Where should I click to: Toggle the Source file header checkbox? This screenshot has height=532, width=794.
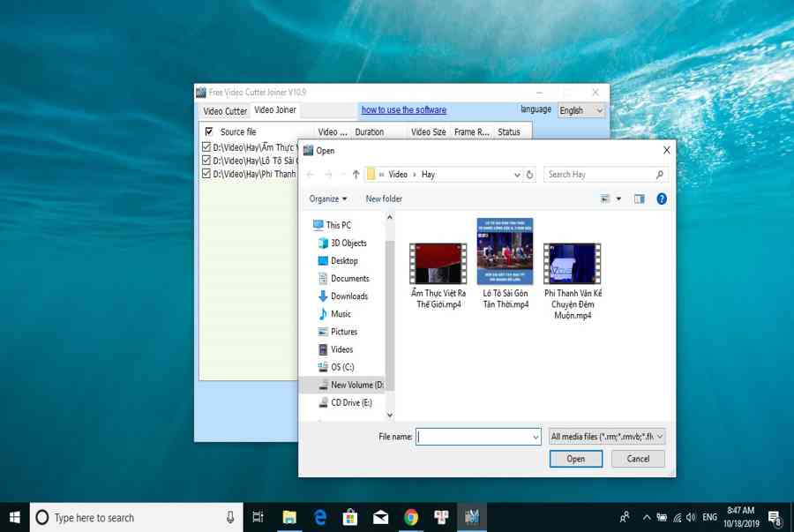coord(209,132)
